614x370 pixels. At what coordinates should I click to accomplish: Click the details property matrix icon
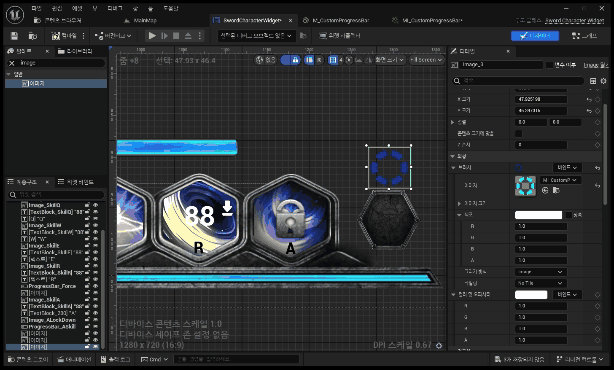[593, 81]
